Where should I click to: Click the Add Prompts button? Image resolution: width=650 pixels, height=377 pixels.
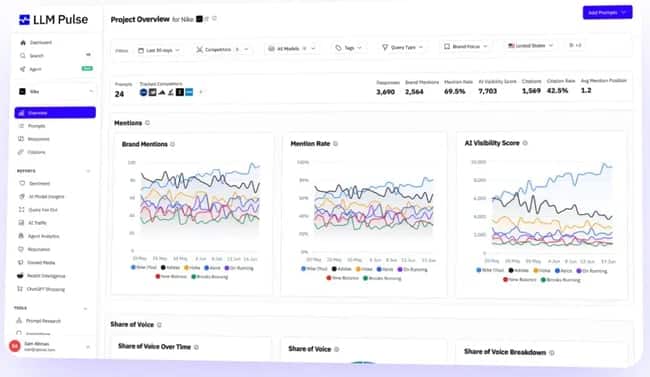pyautogui.click(x=607, y=12)
